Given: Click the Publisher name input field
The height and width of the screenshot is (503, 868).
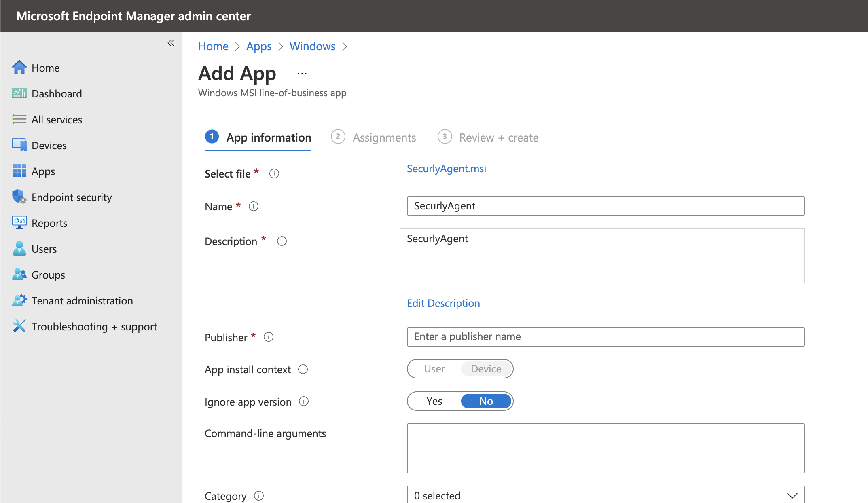Looking at the screenshot, I should pyautogui.click(x=605, y=336).
